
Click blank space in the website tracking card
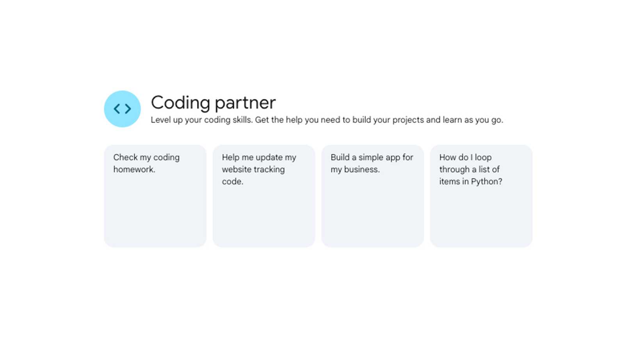(263, 218)
